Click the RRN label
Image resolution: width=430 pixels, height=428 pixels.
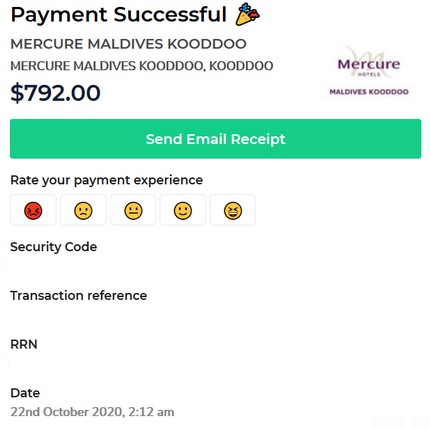(24, 344)
